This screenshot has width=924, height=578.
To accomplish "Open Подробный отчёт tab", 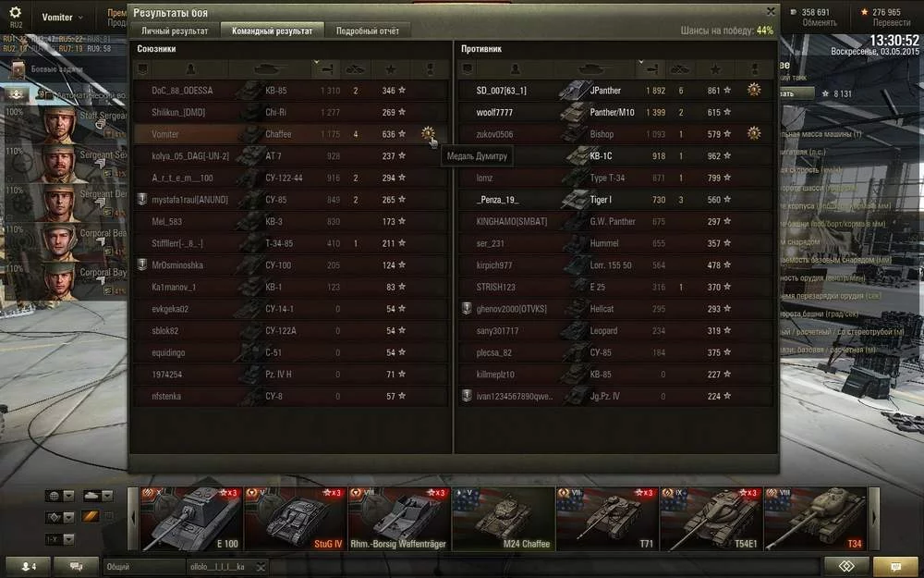I will (367, 31).
